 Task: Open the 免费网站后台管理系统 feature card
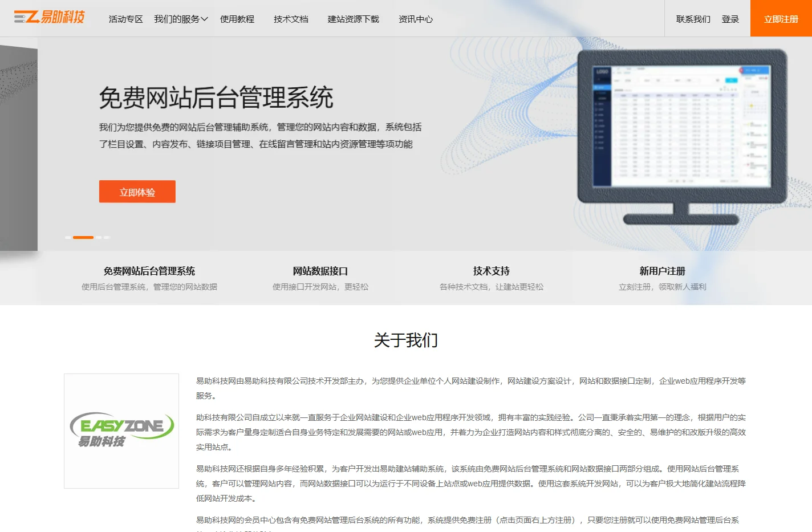(149, 278)
